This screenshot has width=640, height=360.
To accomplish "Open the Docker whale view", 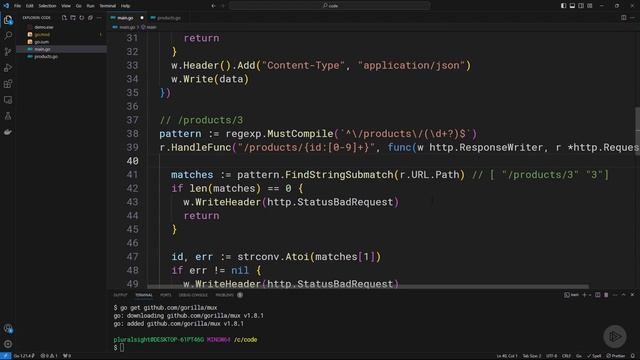I will 8,132.
